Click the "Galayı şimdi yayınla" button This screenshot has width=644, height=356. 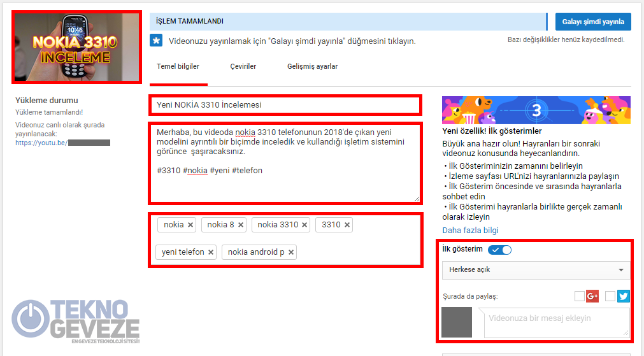pos(593,22)
